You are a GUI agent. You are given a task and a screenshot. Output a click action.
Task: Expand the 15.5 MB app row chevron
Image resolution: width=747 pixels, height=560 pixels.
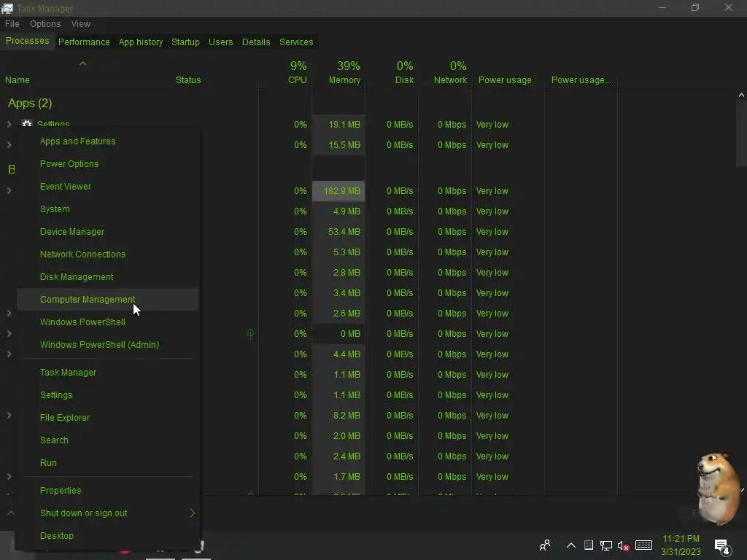pos(9,145)
